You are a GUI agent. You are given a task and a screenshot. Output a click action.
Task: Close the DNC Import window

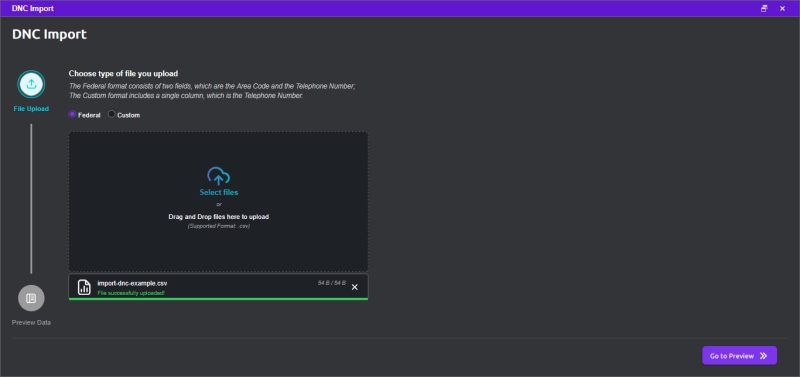(x=782, y=8)
